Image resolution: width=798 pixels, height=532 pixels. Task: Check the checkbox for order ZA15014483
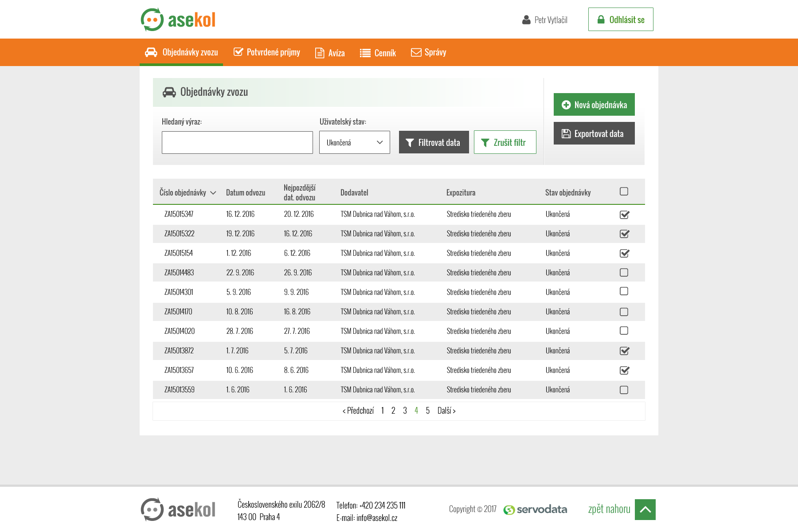click(x=624, y=273)
